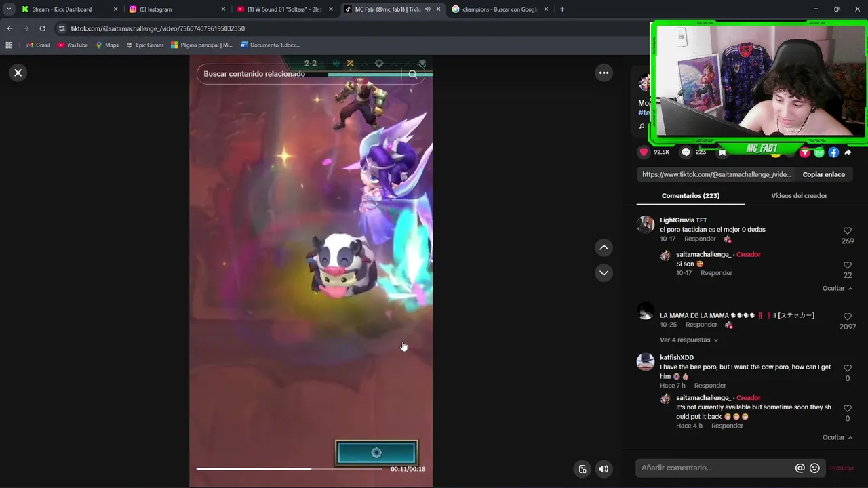Open more share options arrow
The image size is (868, 488).
tap(848, 152)
